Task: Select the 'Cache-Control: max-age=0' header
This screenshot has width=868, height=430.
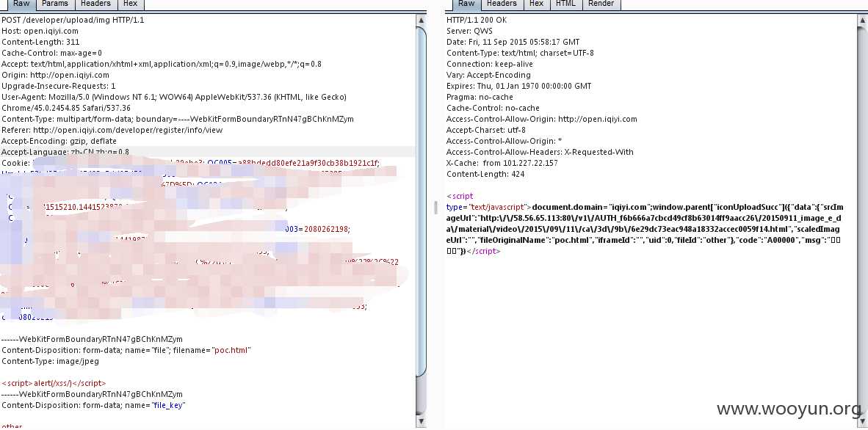Action: (x=51, y=53)
